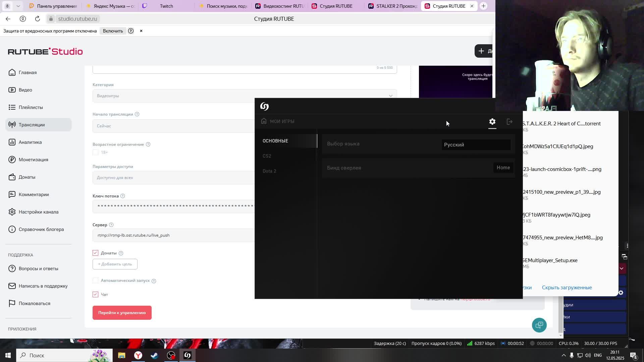Viewport: 644px width, 362px height.
Task: Open tab count dropdown in browser
Action: 18,6
